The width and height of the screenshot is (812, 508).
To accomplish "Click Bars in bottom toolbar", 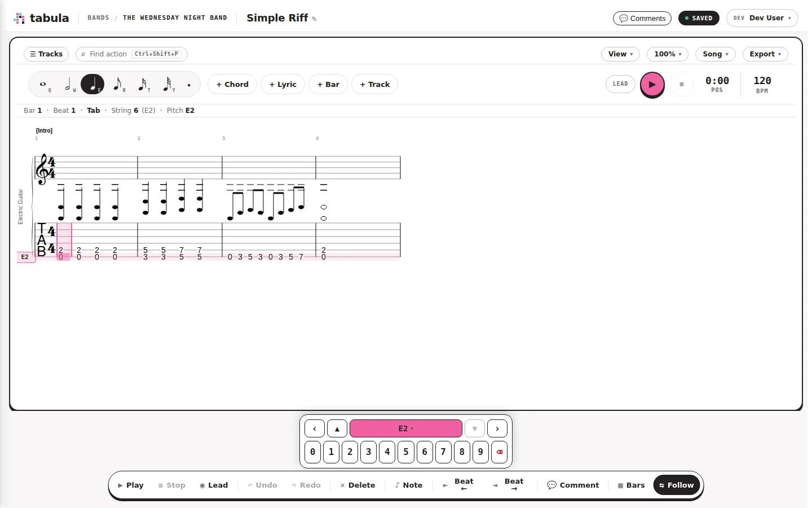I will (631, 485).
